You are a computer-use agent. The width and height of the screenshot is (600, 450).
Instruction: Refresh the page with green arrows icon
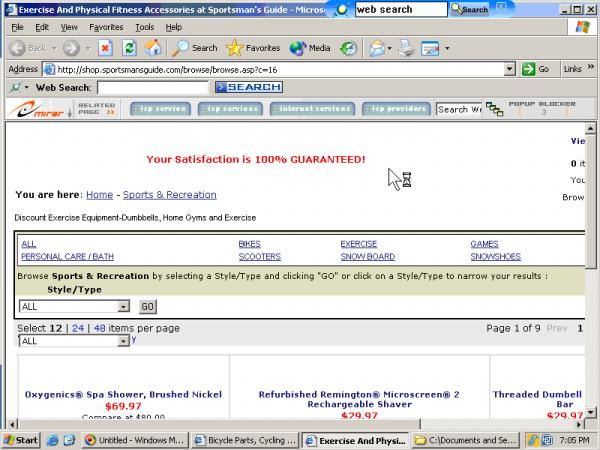(129, 48)
